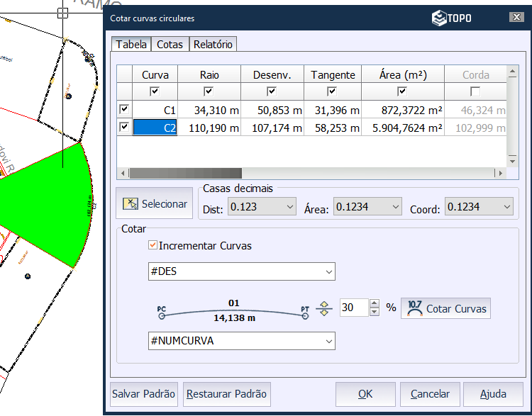Click the vertical flip arrows icon
The width and height of the screenshot is (532, 416).
pos(324,308)
